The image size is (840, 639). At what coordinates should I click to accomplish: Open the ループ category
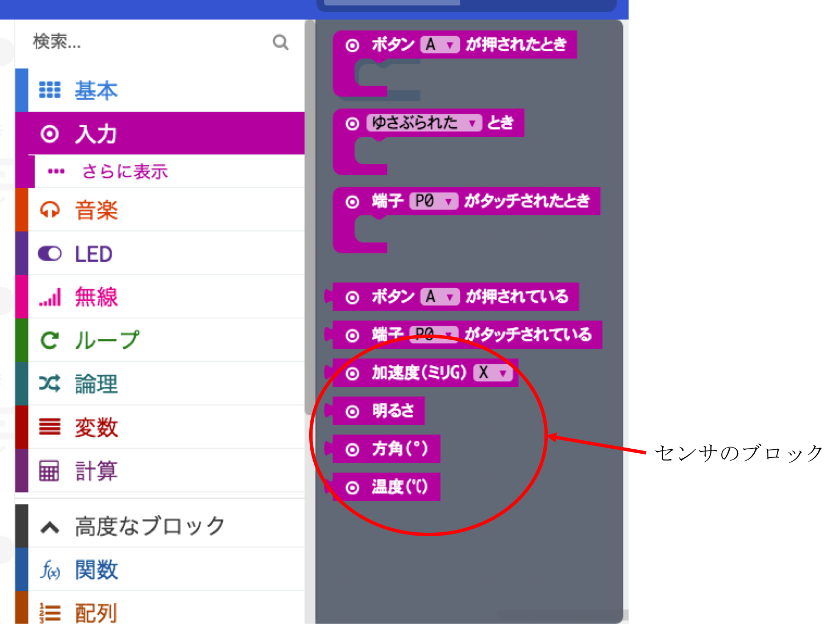(x=160, y=340)
